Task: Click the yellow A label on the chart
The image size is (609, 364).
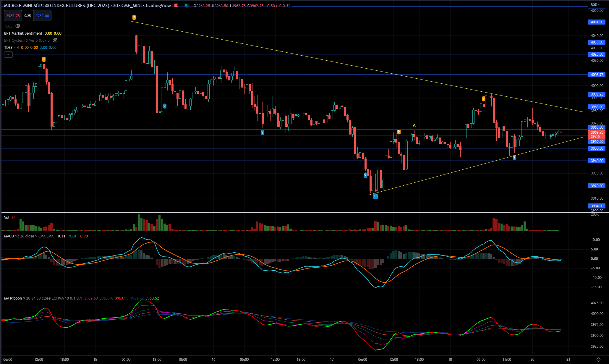Action: [x=414, y=125]
